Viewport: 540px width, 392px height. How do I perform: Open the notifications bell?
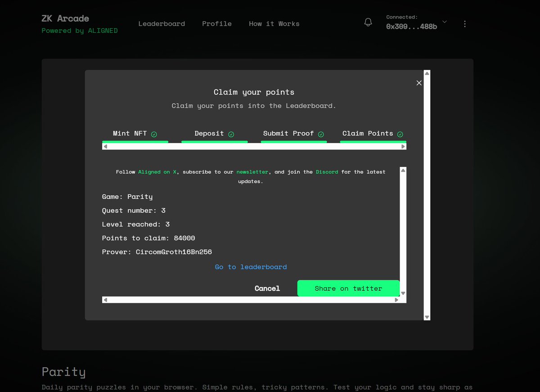click(x=368, y=23)
